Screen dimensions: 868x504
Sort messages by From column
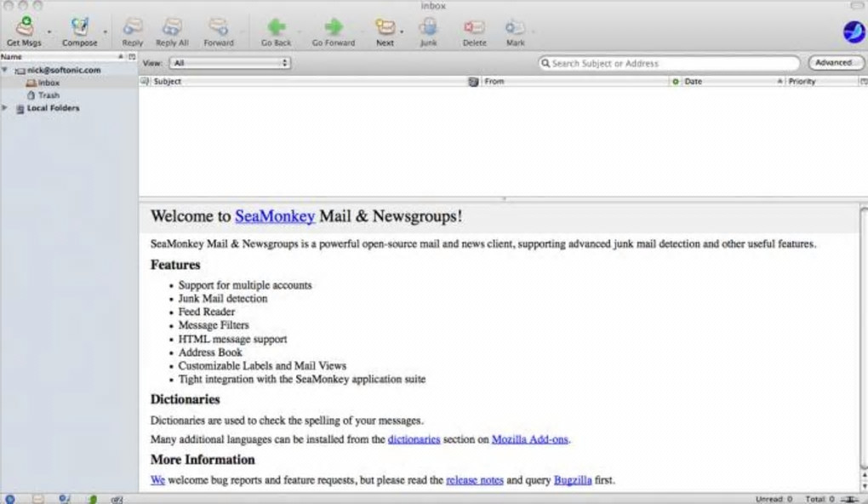pyautogui.click(x=574, y=82)
